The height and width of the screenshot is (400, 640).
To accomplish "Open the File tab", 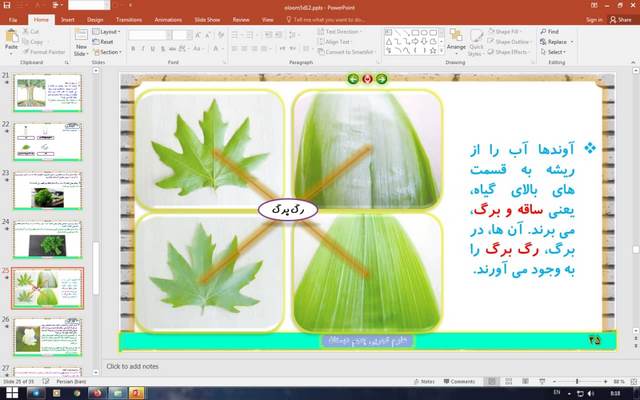I will [13, 20].
